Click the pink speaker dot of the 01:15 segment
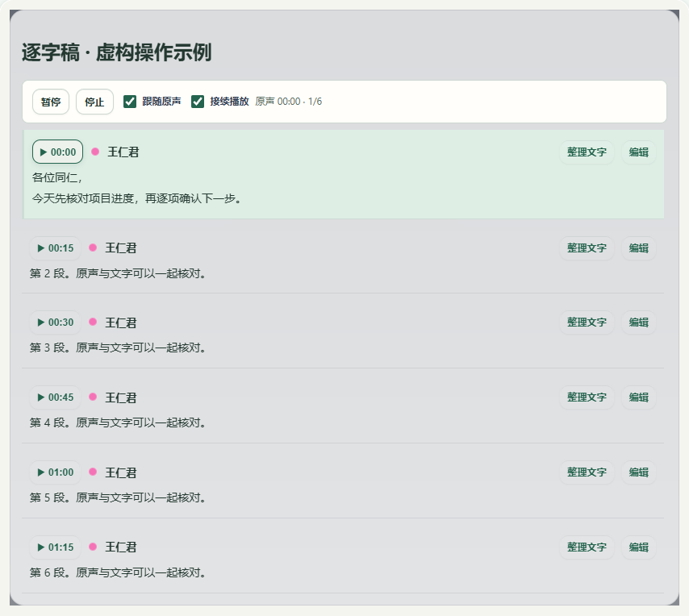The width and height of the screenshot is (689, 616). tap(93, 547)
